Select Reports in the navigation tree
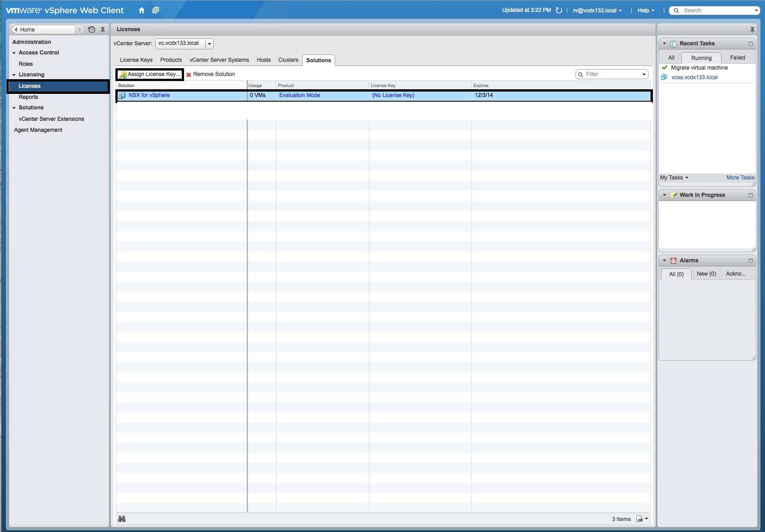The height and width of the screenshot is (532, 765). (28, 97)
